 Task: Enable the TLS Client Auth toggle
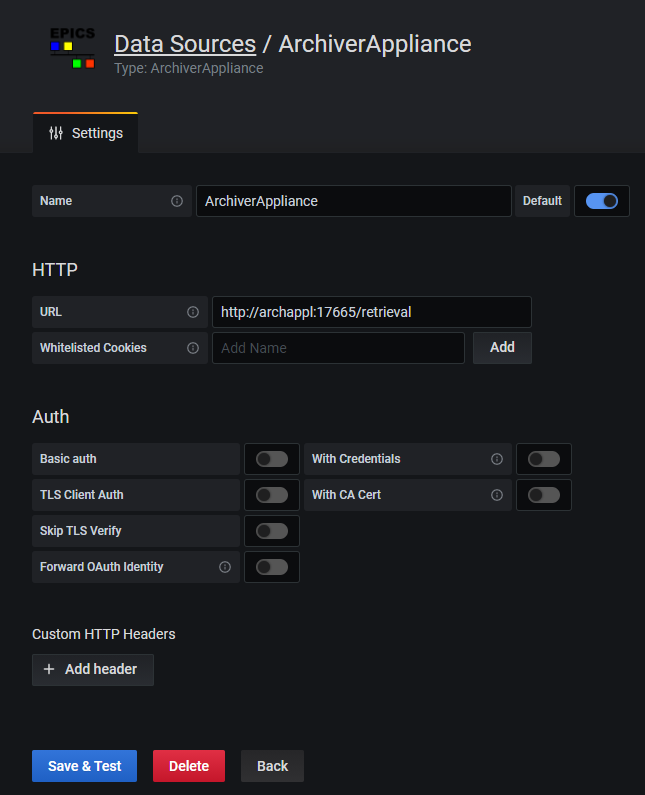pos(272,495)
